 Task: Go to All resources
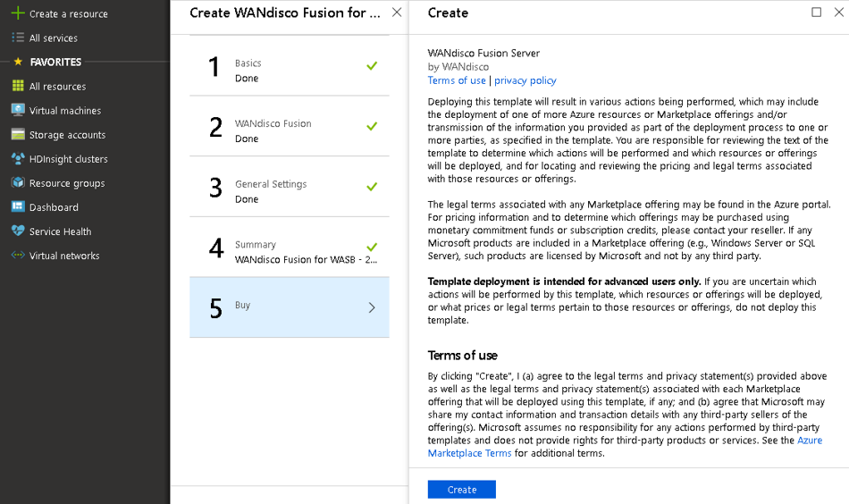[x=57, y=87]
